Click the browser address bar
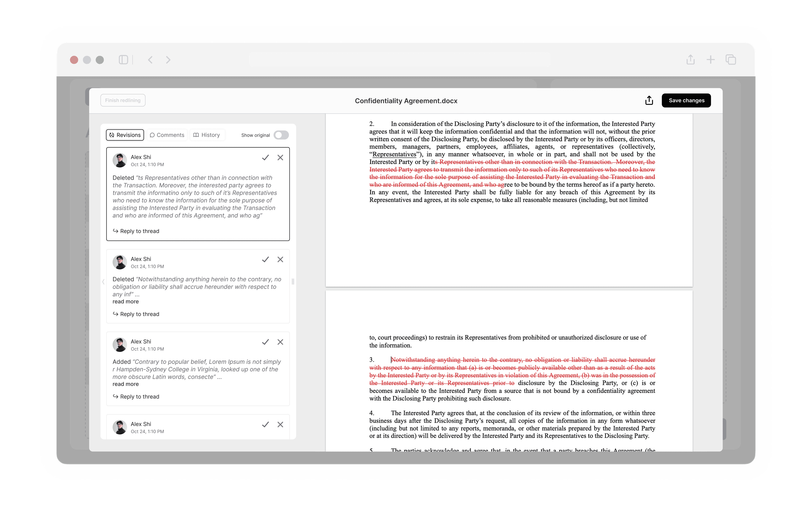 click(x=400, y=60)
